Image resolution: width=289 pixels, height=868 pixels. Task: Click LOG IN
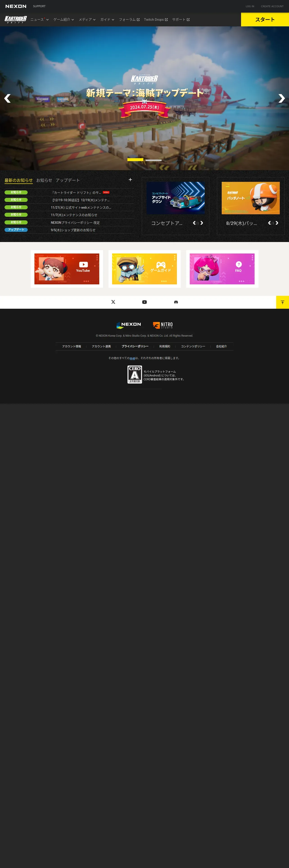(250, 6)
